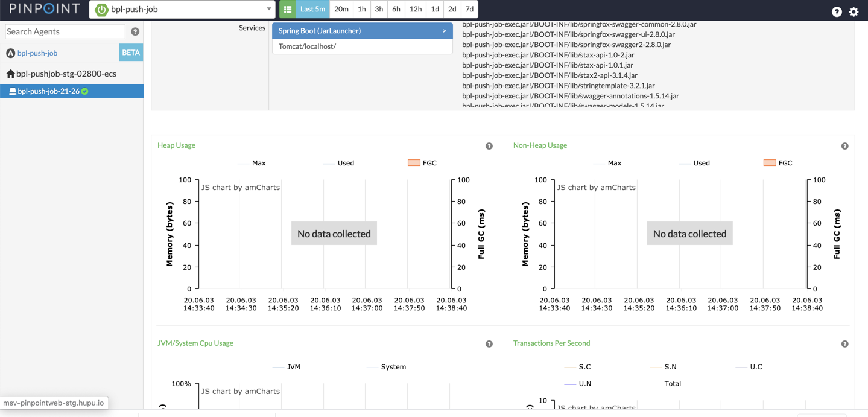The image size is (868, 417).
Task: Select the 7d time range
Action: point(469,9)
